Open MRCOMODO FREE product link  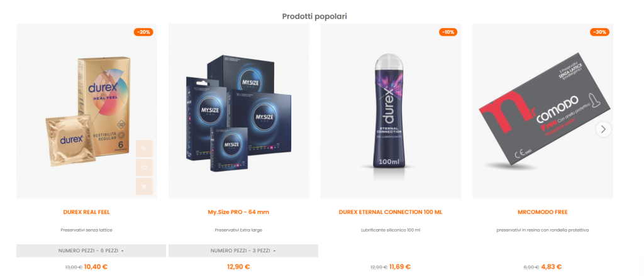click(543, 212)
